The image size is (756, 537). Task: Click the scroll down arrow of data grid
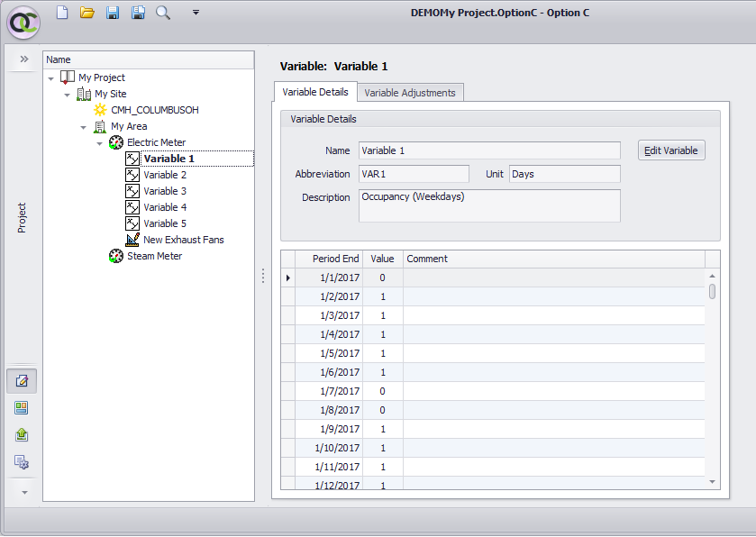(712, 481)
